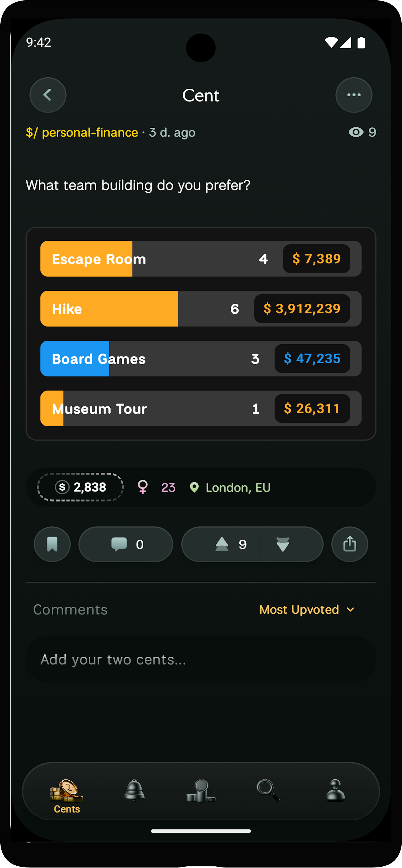Screen dimensions: 402x868
Task: Tap the dashed 2,838 net worth badge
Action: 80,487
